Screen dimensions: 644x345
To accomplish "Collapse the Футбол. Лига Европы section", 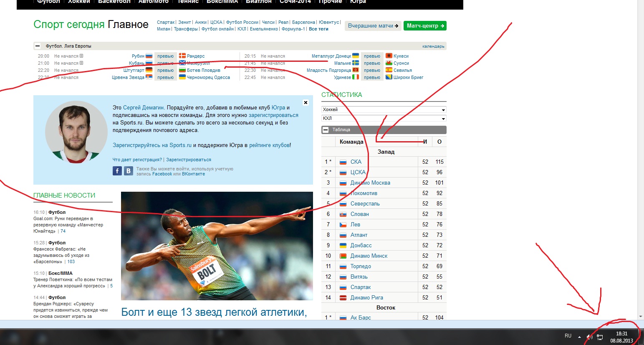I will pos(38,46).
